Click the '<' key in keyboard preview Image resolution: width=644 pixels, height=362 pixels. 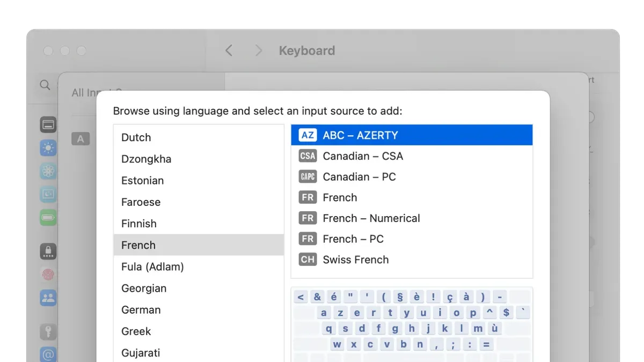coord(301,297)
